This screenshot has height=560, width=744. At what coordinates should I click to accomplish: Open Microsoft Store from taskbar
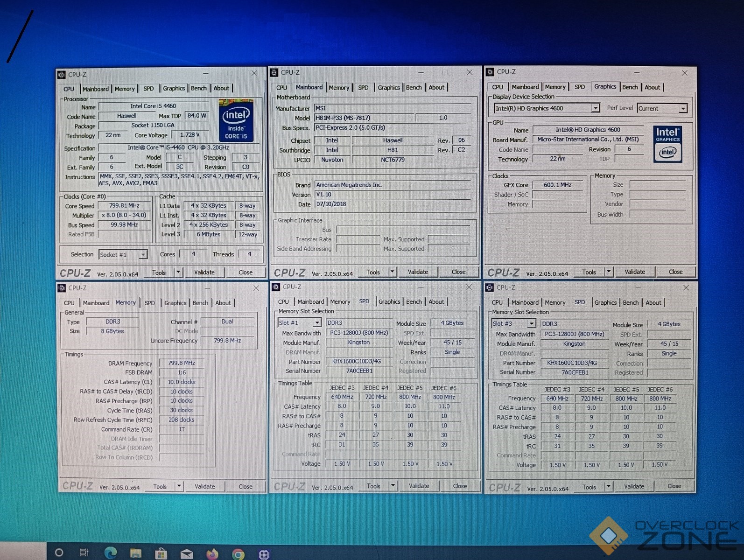click(x=161, y=553)
